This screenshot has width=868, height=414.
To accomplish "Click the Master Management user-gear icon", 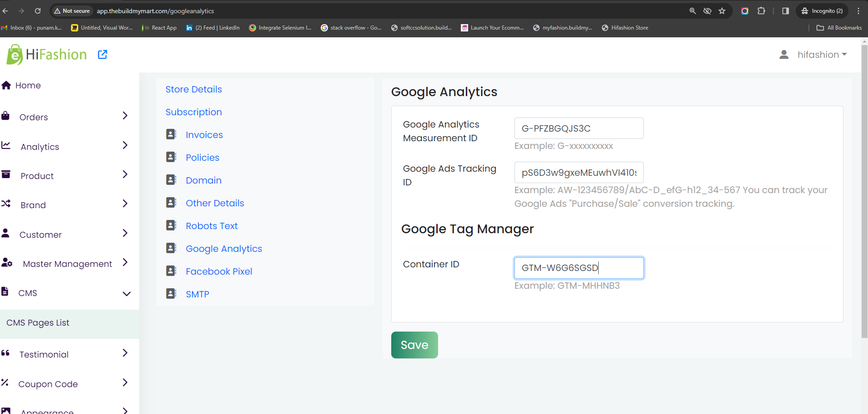I will 7,262.
